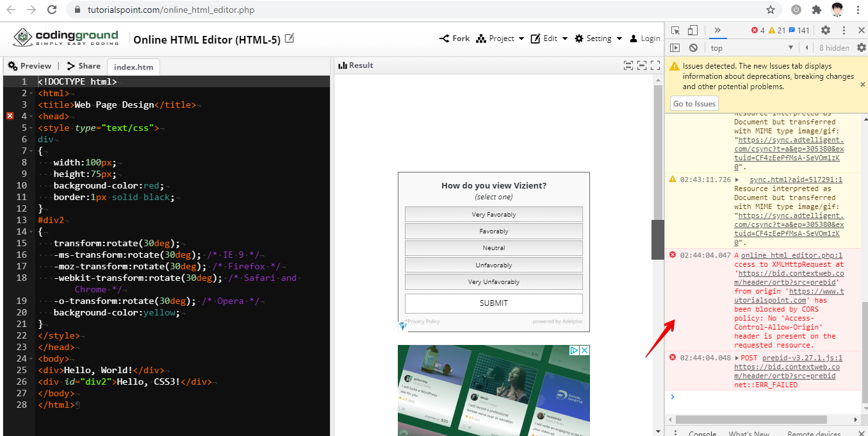The height and width of the screenshot is (436, 868).
Task: Open the Chrome profile avatar
Action: click(837, 10)
